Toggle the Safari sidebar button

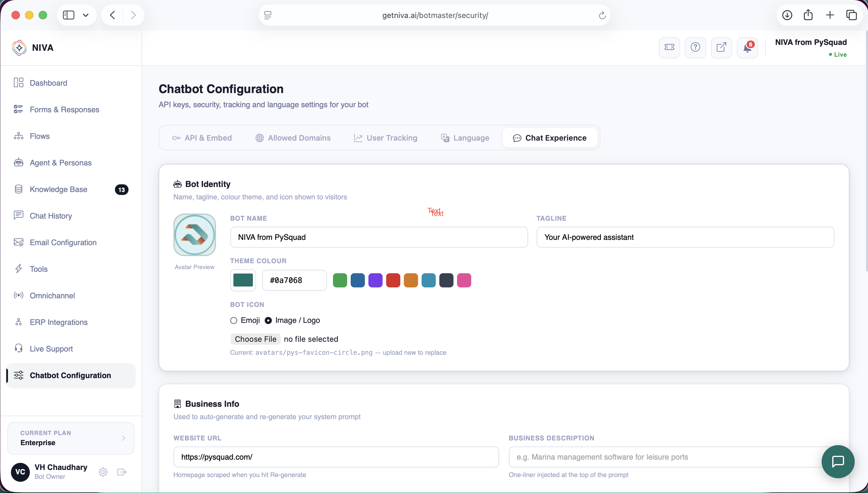pyautogui.click(x=69, y=15)
